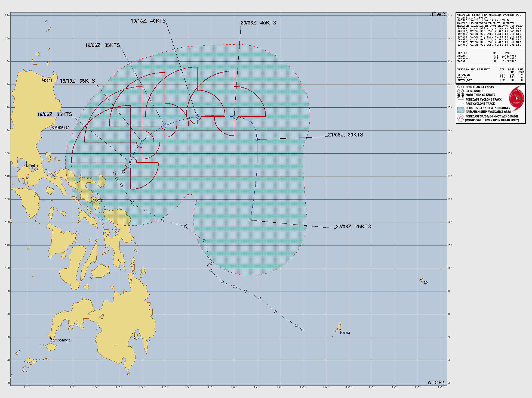The image size is (532, 398).
Task: Click the 19/18Z storm position symbol
Action: coord(198,117)
